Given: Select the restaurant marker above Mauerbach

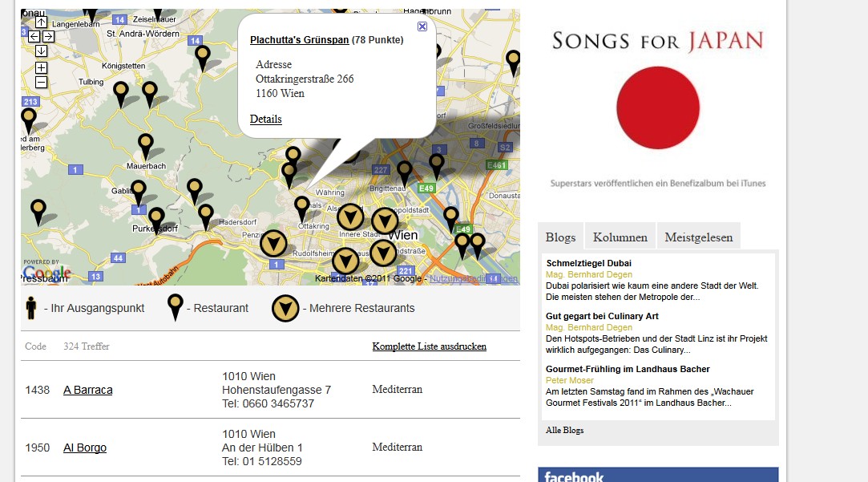Looking at the screenshot, I should tap(145, 144).
